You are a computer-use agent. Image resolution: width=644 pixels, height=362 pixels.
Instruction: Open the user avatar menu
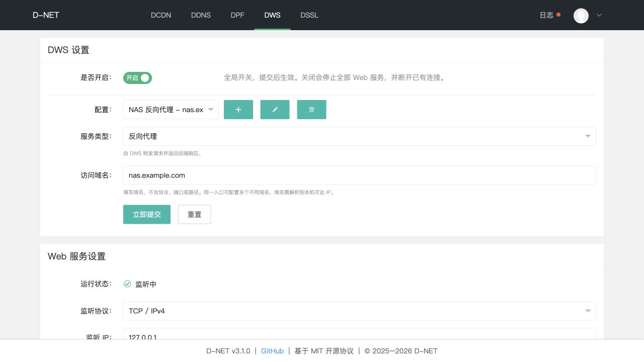coord(581,15)
